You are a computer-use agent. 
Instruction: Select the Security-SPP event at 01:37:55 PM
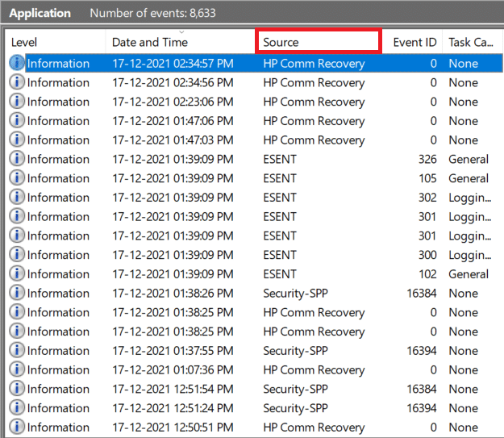(296, 351)
